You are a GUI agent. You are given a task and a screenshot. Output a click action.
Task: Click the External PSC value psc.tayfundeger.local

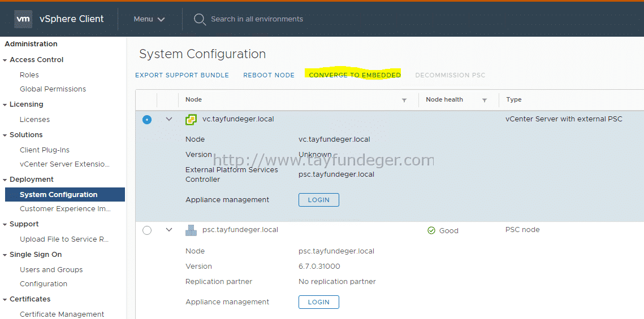[x=336, y=174]
